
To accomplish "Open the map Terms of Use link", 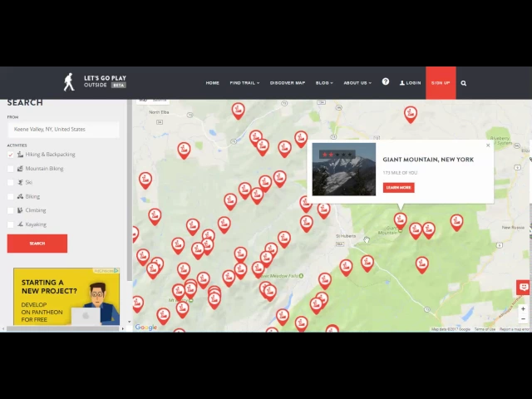I will point(485,329).
